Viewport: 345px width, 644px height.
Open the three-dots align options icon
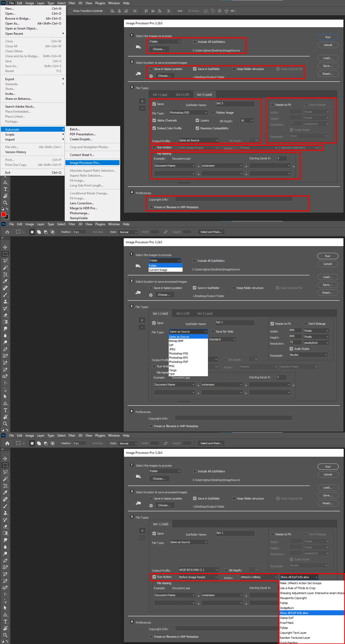[180, 11]
